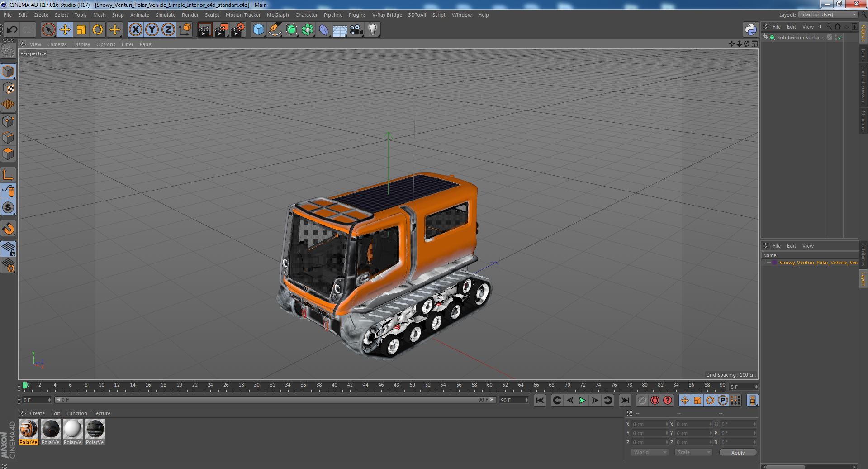Image resolution: width=868 pixels, height=469 pixels.
Task: Open the File menu
Action: point(8,15)
